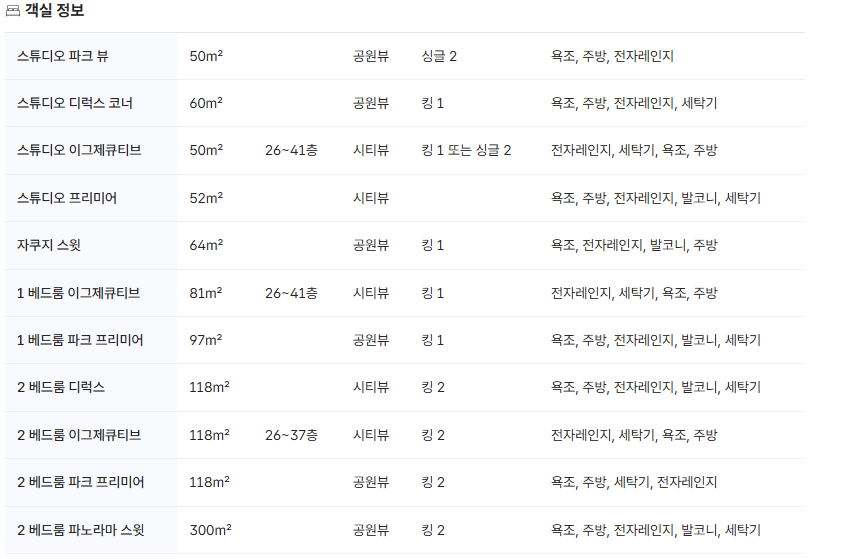Click the 64m² size cell
This screenshot has width=861, height=559.
tap(206, 245)
